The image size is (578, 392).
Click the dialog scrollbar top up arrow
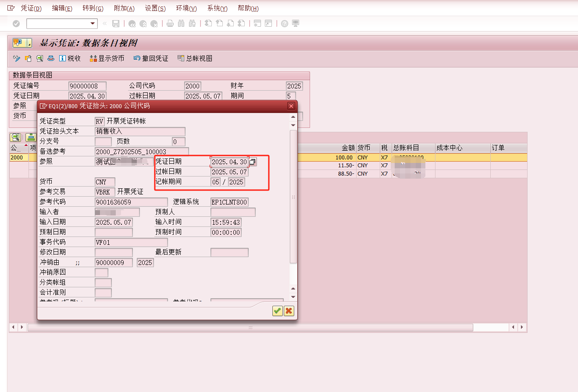[293, 117]
